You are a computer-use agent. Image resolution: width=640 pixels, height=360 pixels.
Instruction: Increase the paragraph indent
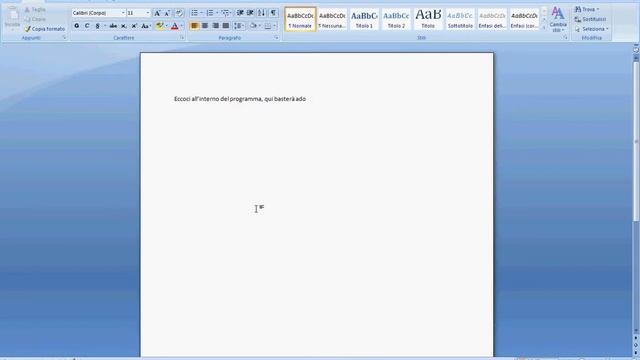(250, 13)
